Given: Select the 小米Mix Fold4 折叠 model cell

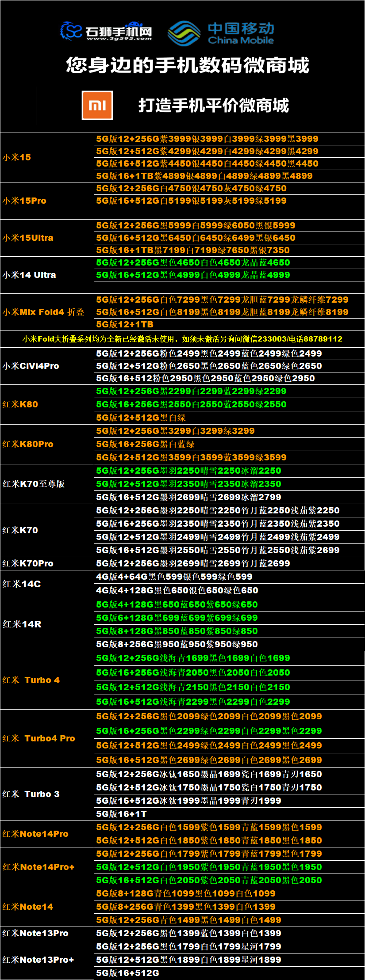Looking at the screenshot, I should [47, 312].
